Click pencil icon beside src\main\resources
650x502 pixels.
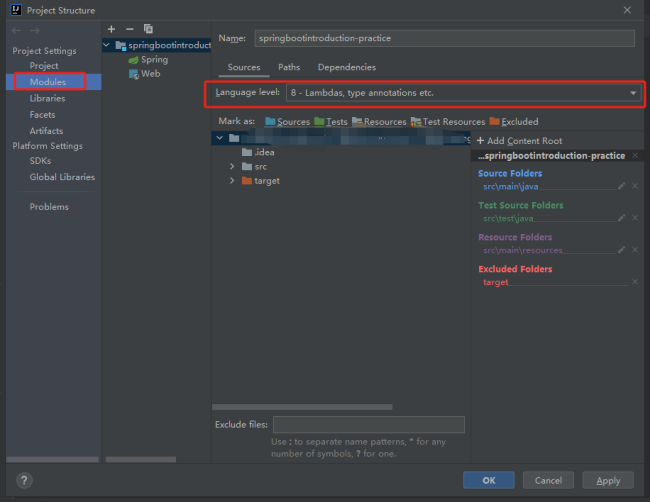622,250
